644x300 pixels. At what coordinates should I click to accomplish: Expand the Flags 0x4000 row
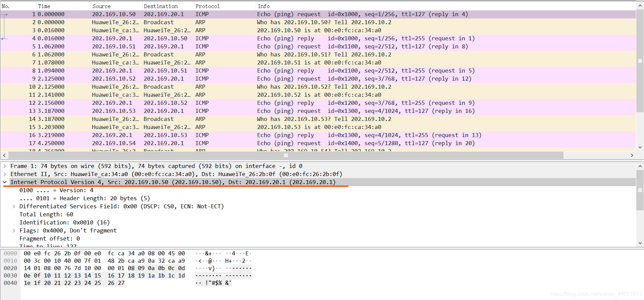pos(14,230)
